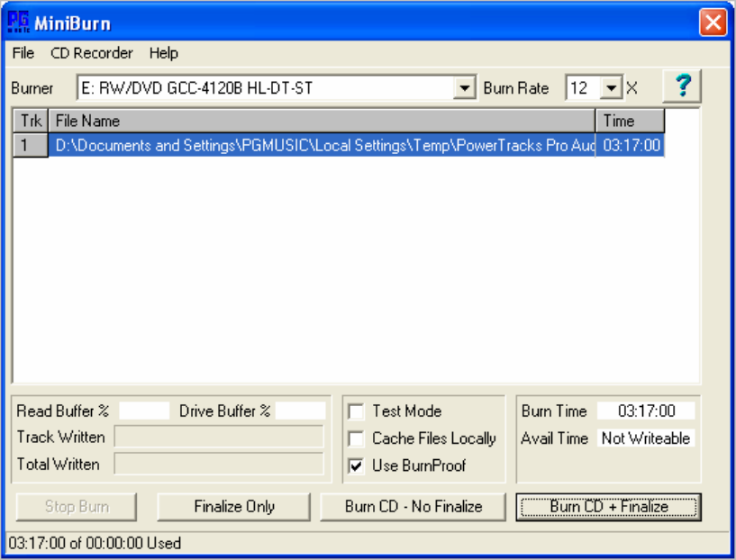Click status bar text 03:17:00 of 00:00:00 Used
The width and height of the screenshot is (736, 560).
tap(95, 543)
